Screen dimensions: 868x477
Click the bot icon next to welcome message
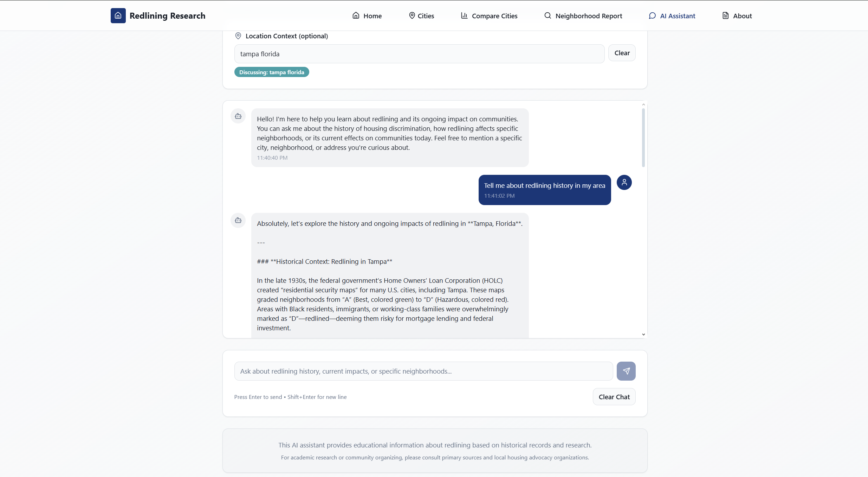[238, 116]
